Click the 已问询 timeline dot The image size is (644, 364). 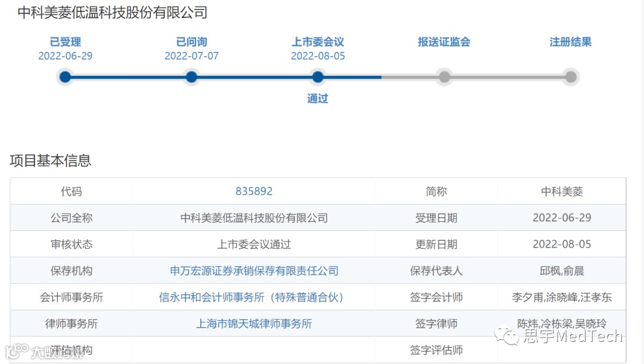coord(191,77)
